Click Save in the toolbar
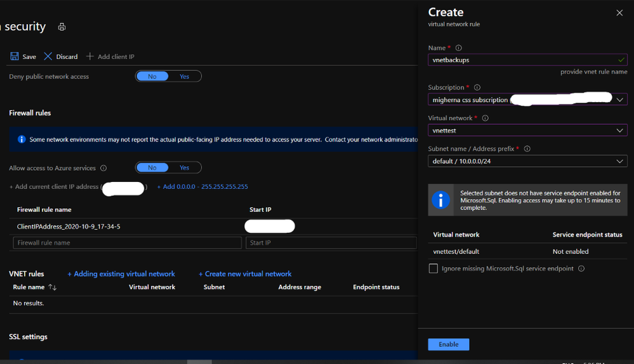The image size is (634, 364). tap(29, 56)
